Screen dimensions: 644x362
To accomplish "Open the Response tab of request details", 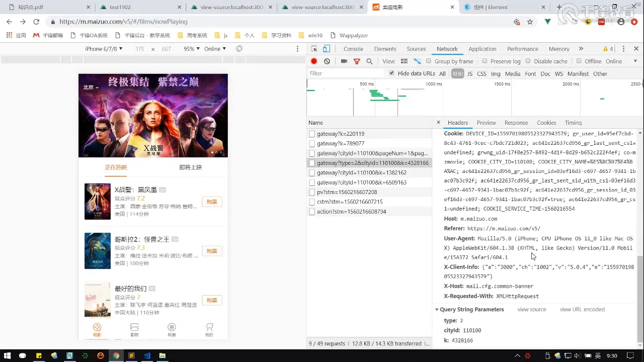I will pyautogui.click(x=516, y=123).
